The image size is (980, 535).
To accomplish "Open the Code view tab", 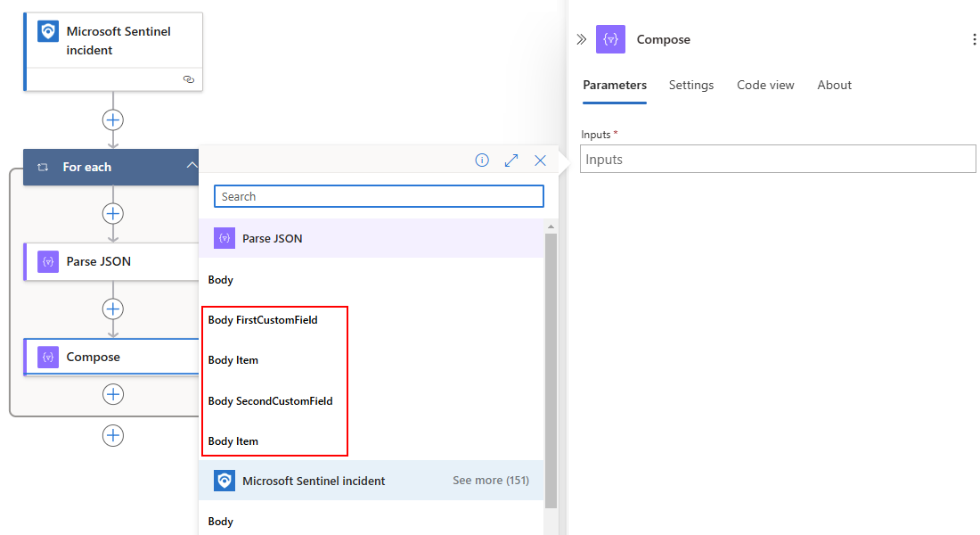I will (765, 86).
